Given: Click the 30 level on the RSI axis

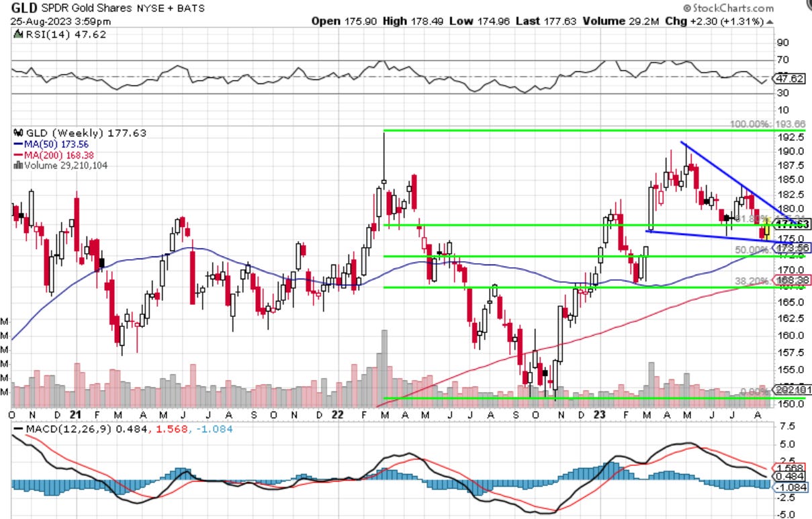Looking at the screenshot, I should pos(782,93).
